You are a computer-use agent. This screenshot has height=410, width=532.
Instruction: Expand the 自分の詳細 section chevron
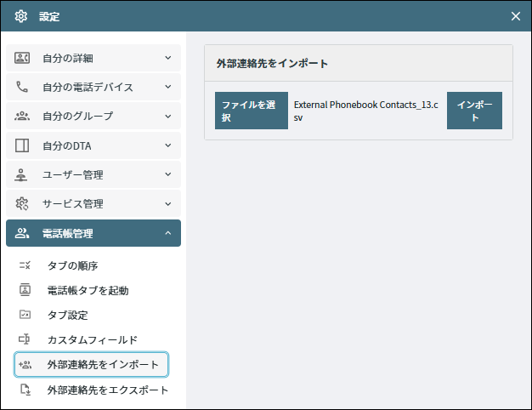[168, 58]
